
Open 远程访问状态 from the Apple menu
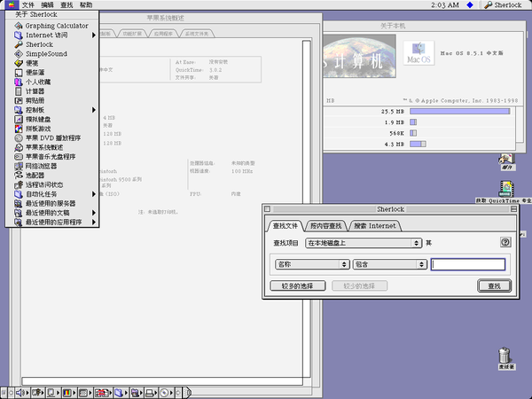[52, 185]
